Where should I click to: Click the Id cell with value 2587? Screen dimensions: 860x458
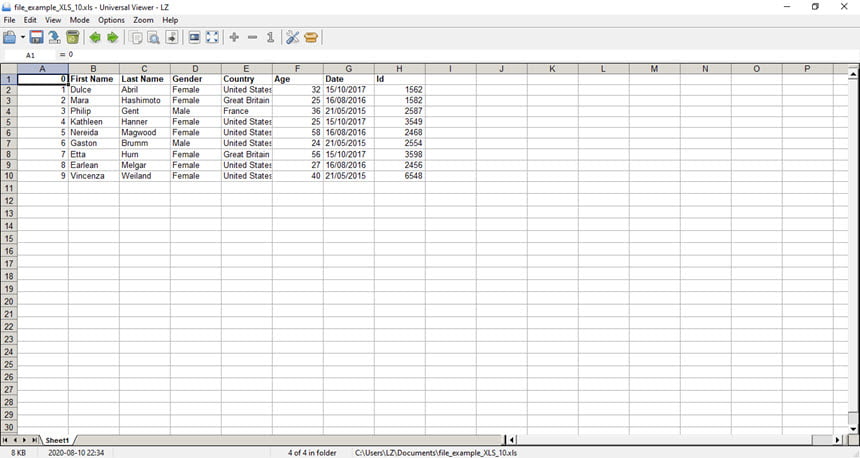[x=400, y=111]
